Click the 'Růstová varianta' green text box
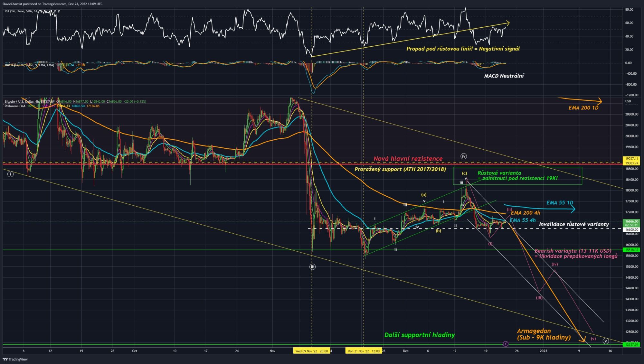644x364 pixels. (517, 176)
